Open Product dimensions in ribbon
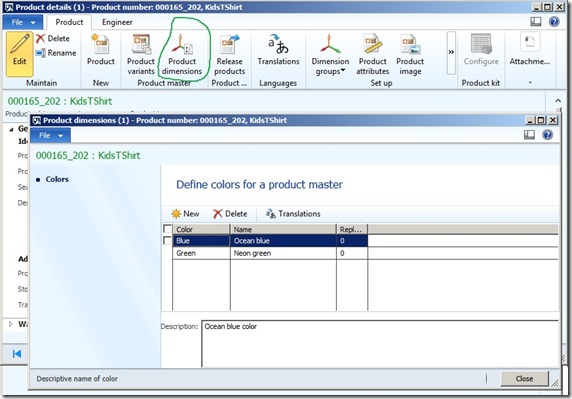Viewport: 572px width, 399px height. 182,54
